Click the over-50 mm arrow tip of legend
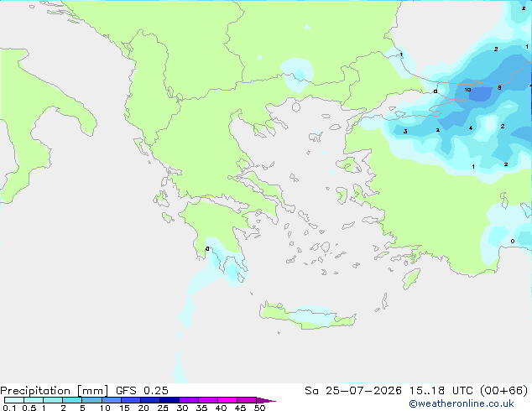 coord(266,400)
